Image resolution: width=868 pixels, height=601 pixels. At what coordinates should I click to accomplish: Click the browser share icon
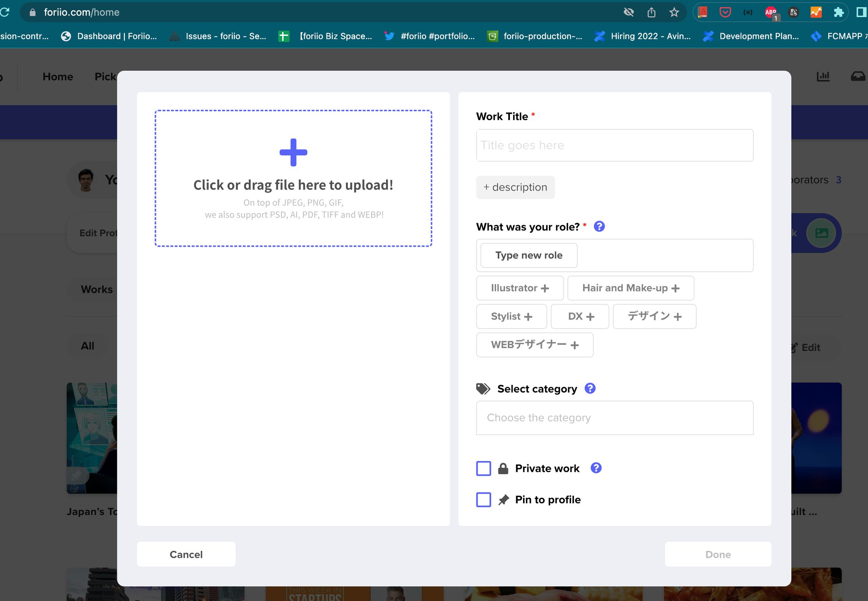pyautogui.click(x=651, y=12)
